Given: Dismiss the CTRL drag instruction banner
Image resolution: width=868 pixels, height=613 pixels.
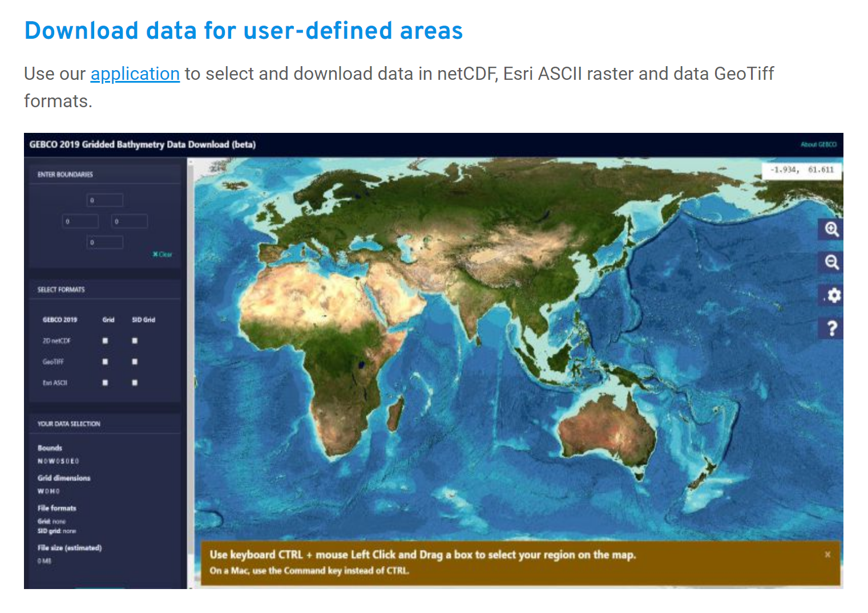Looking at the screenshot, I should [827, 554].
